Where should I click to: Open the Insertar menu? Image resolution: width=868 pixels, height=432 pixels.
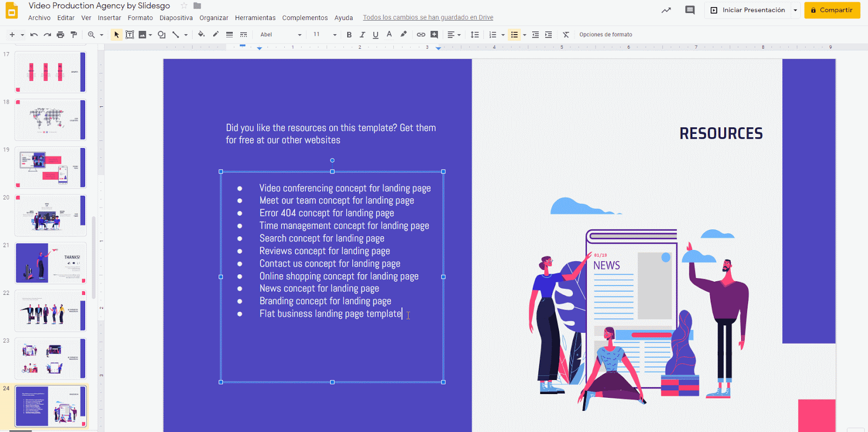tap(109, 18)
